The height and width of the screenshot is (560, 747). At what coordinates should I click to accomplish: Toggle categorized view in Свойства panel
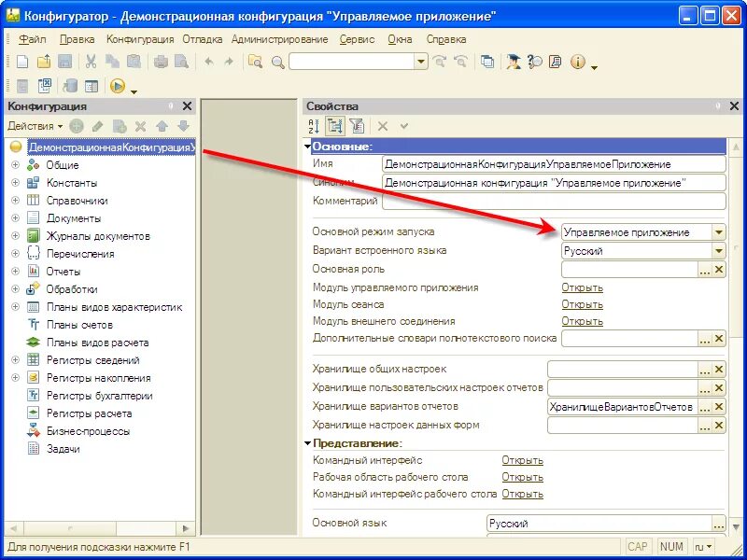(335, 126)
